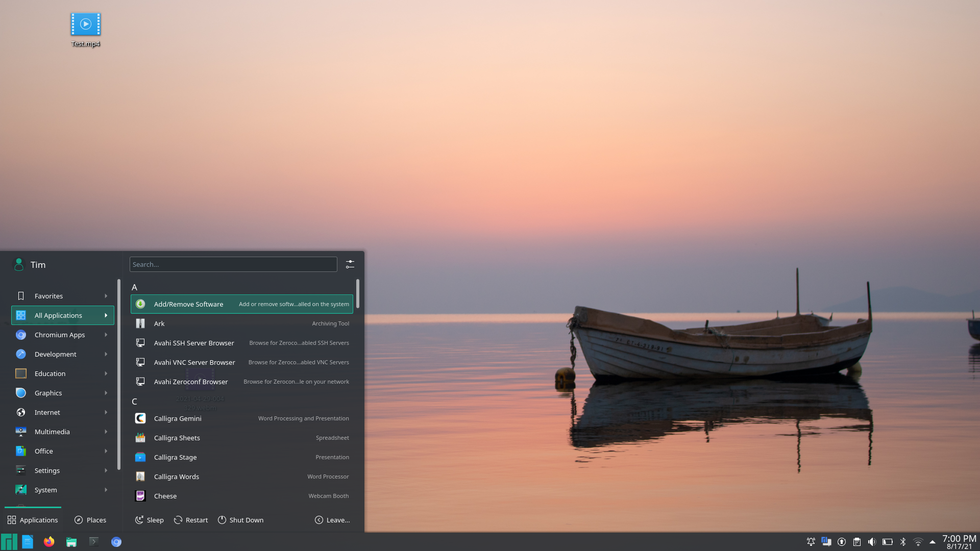Viewport: 980px width, 551px height.
Task: Switch to Places tab
Action: [x=90, y=520]
